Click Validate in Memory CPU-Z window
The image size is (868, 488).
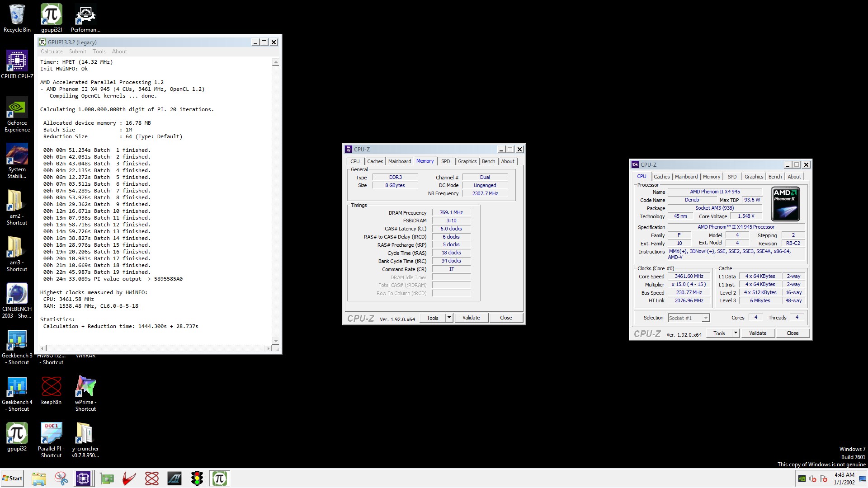[x=471, y=318]
